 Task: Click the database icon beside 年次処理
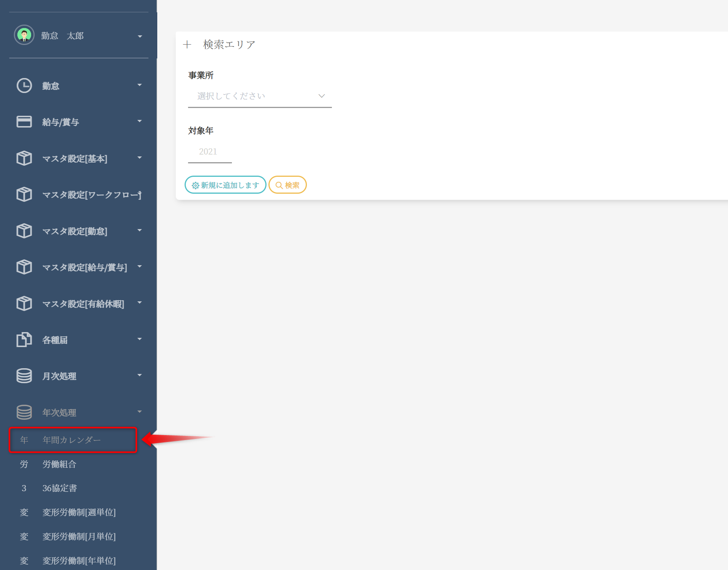[24, 412]
